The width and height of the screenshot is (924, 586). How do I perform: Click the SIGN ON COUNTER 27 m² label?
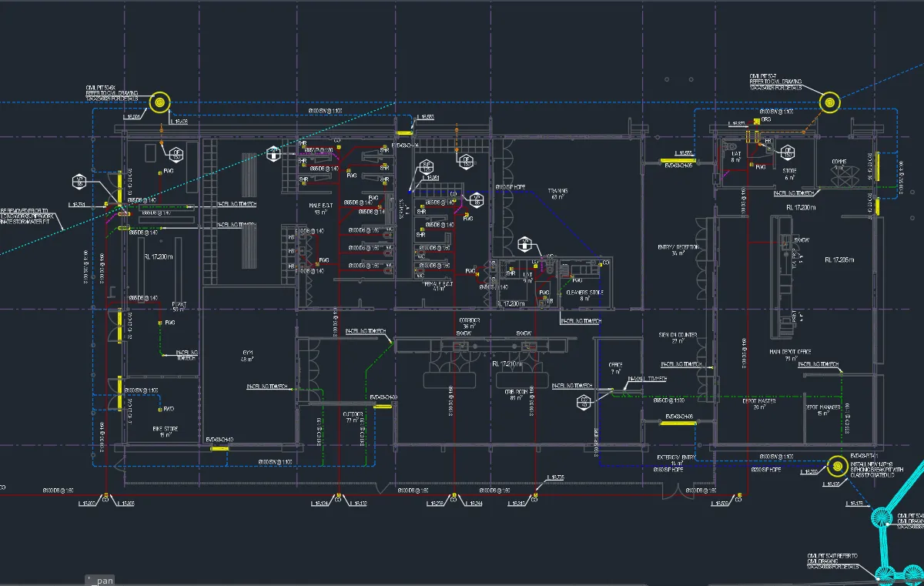[x=678, y=337]
